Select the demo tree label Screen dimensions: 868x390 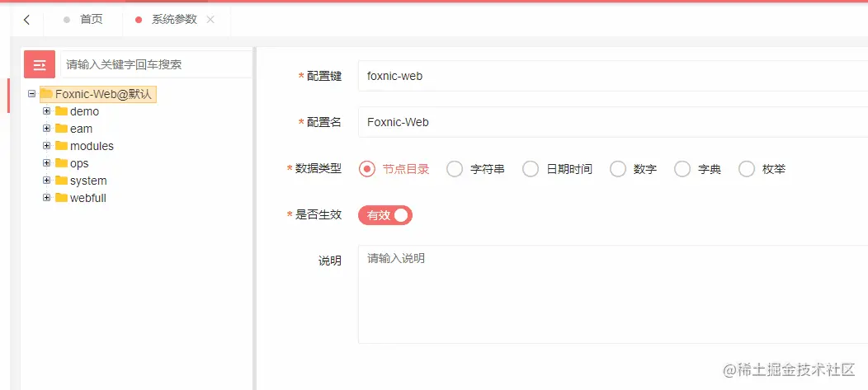tap(85, 111)
